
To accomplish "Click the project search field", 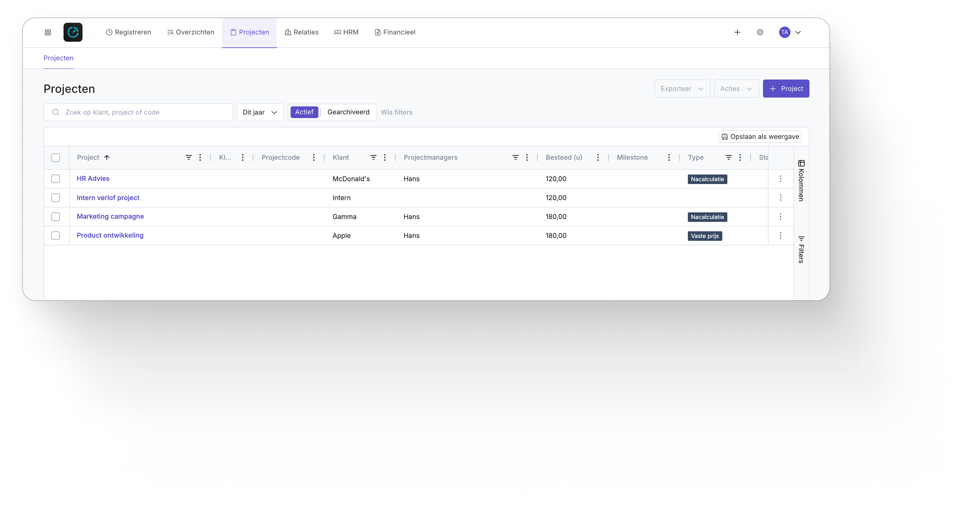I will point(145,112).
